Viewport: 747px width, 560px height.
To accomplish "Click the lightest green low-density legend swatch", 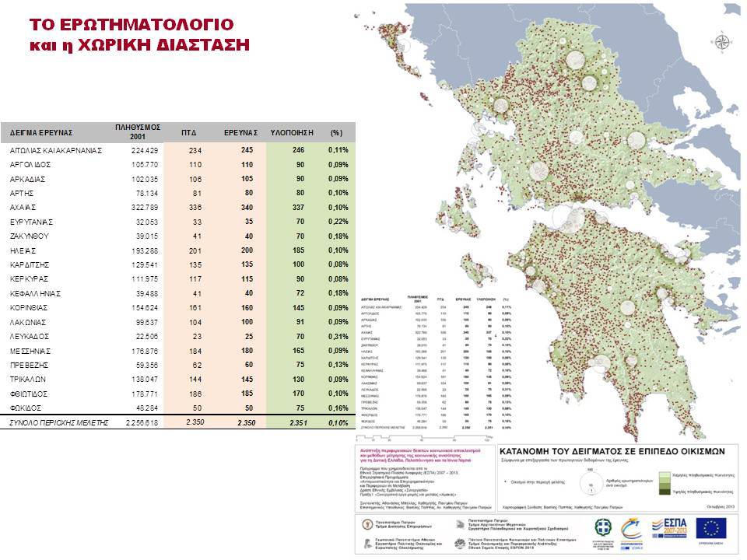I will (x=664, y=475).
